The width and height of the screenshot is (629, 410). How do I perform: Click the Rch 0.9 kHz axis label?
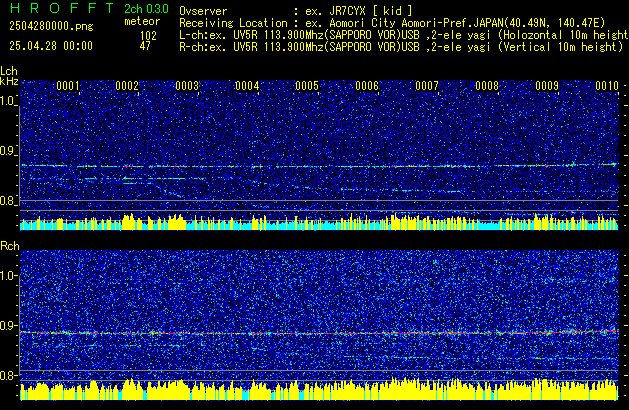[8, 325]
